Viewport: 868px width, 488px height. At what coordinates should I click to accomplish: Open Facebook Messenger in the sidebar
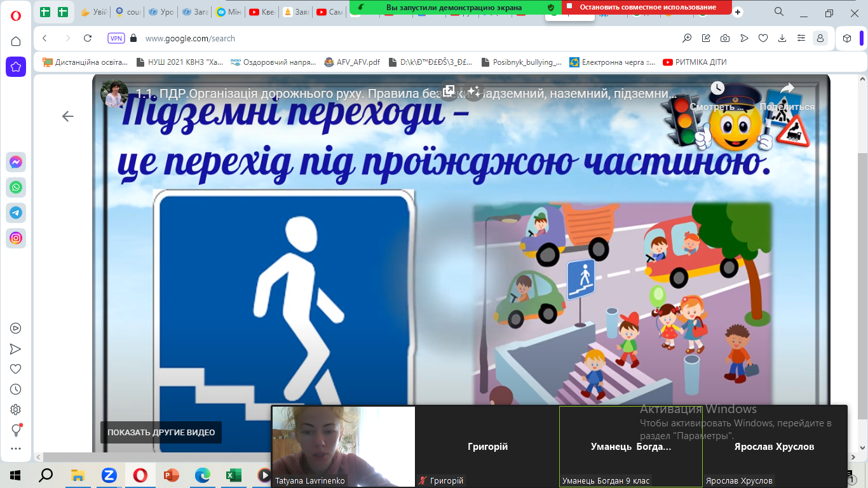click(16, 162)
